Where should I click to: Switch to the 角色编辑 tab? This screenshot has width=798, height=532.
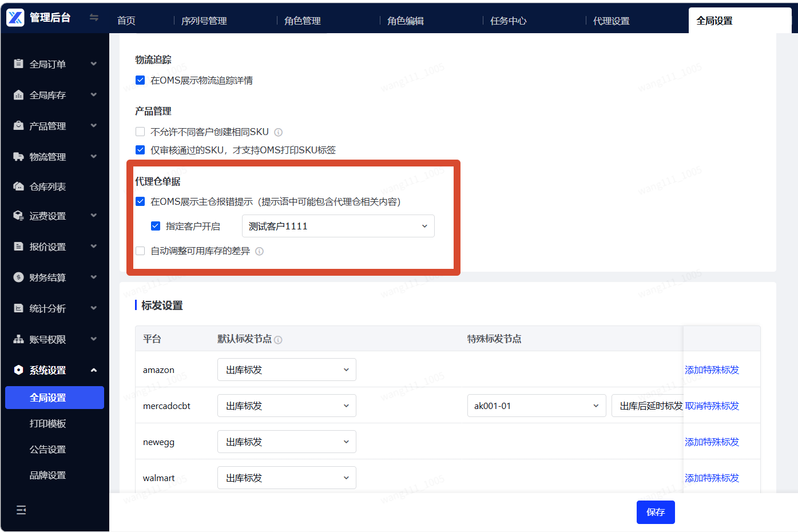pyautogui.click(x=406, y=21)
